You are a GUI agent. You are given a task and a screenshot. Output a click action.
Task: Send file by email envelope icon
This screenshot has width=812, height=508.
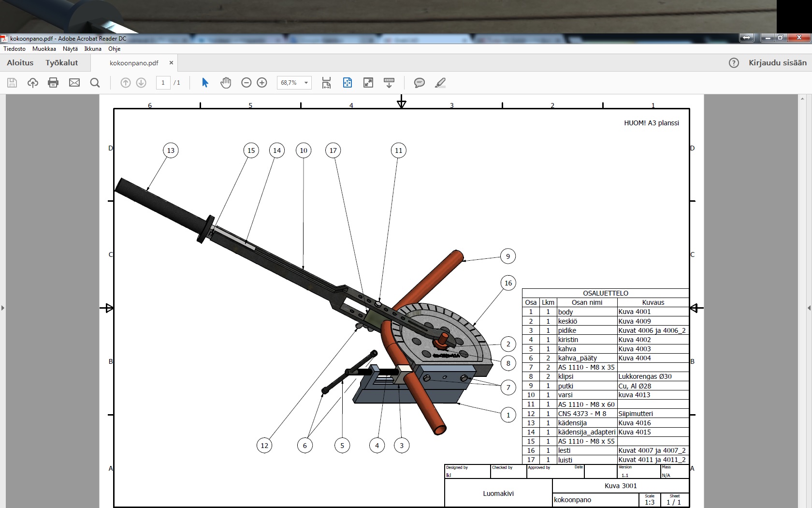tap(74, 83)
